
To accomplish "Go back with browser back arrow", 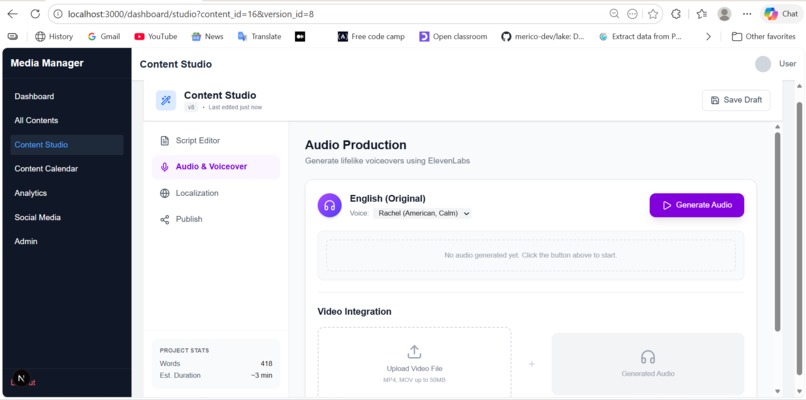I will [x=12, y=14].
